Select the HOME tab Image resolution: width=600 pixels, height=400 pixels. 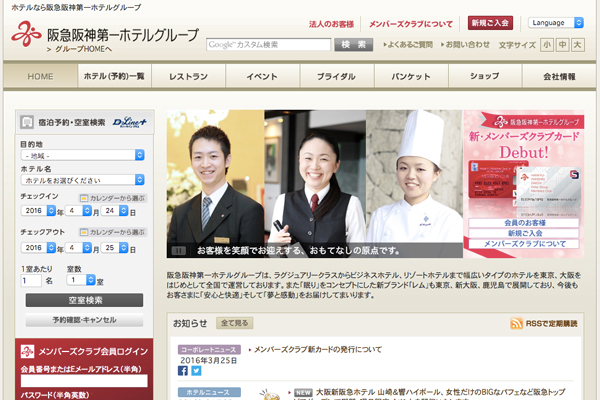(x=41, y=76)
